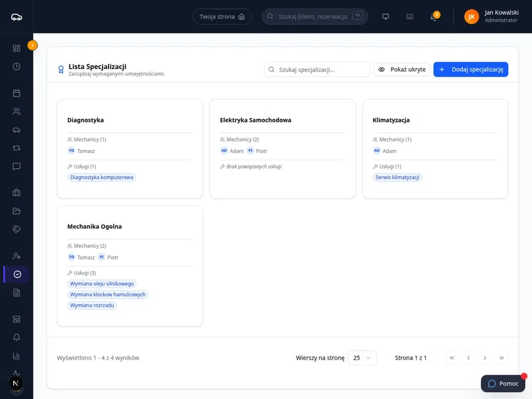Click mechanic Piotr in Mechanika Ogolna card
This screenshot has width=532, height=399.
click(109, 257)
